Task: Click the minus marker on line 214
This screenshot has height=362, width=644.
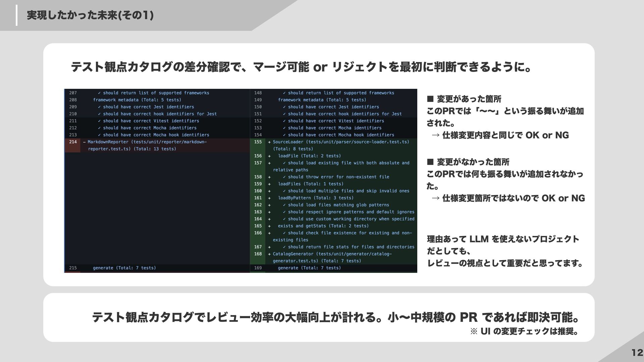Action: (x=84, y=142)
